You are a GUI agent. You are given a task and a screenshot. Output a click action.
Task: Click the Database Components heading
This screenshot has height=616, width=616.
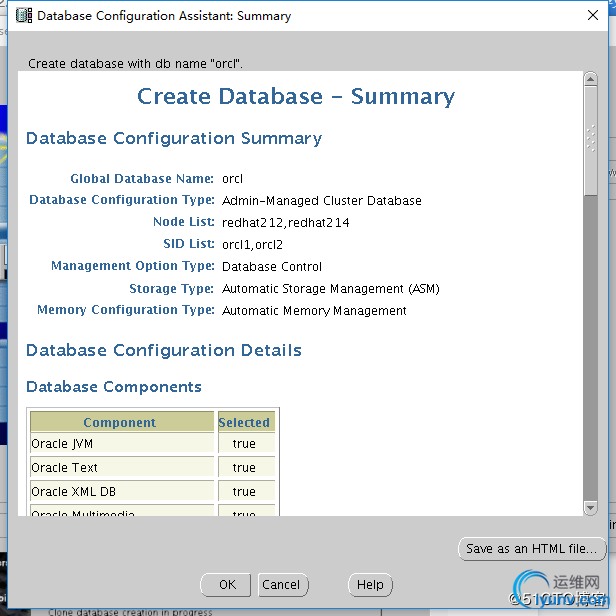click(114, 387)
